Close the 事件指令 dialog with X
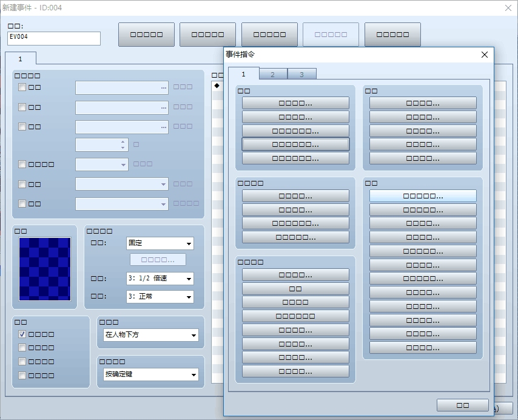518x420 pixels. (484, 55)
